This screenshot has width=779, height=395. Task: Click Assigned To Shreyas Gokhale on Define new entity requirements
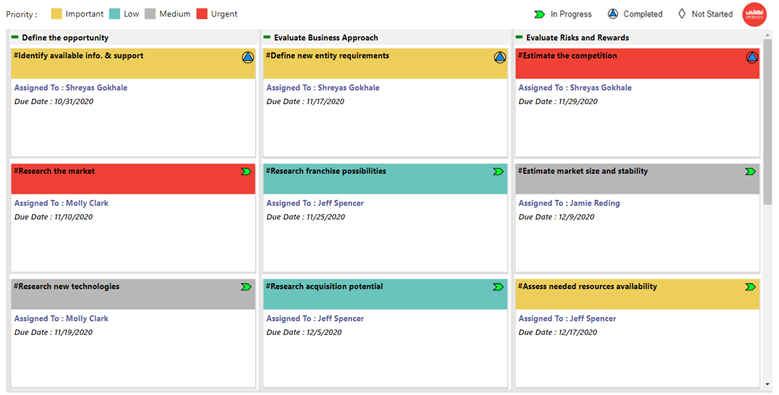(323, 87)
